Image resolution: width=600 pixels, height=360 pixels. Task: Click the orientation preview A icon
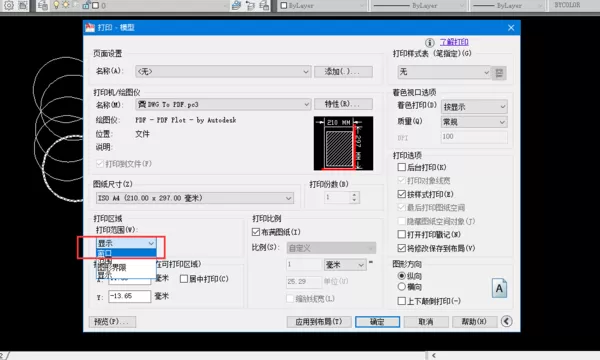pos(499,288)
